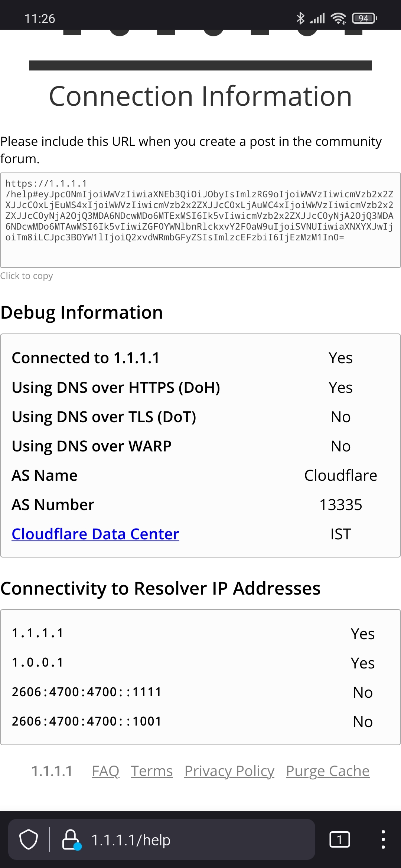Open the Cloudflare Data Center link

click(x=95, y=534)
